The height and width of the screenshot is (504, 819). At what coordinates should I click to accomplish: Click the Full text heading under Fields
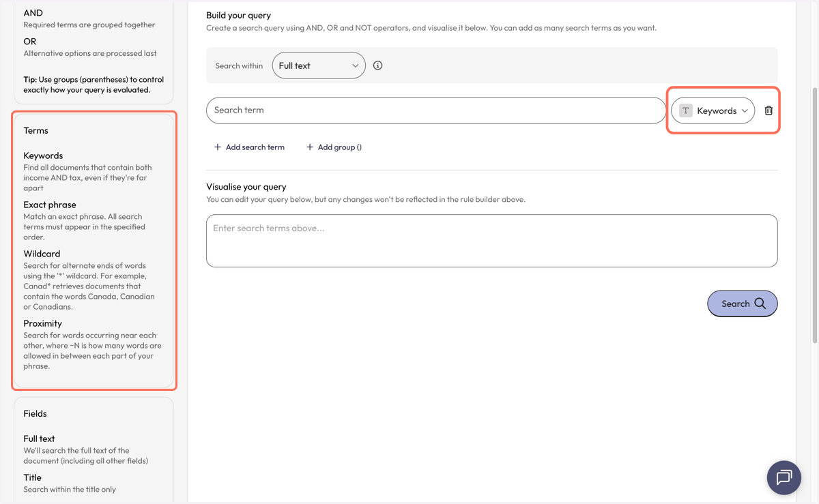tap(39, 439)
